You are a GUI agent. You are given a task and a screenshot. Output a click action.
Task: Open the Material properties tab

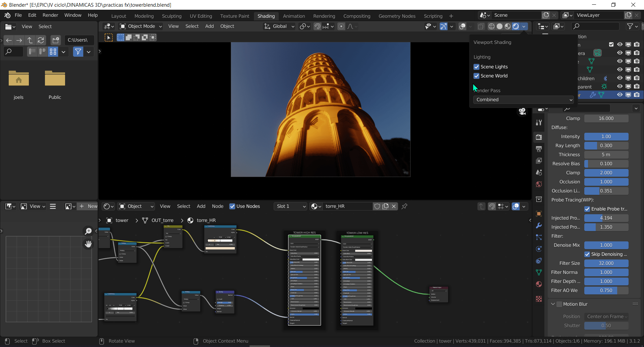539,284
